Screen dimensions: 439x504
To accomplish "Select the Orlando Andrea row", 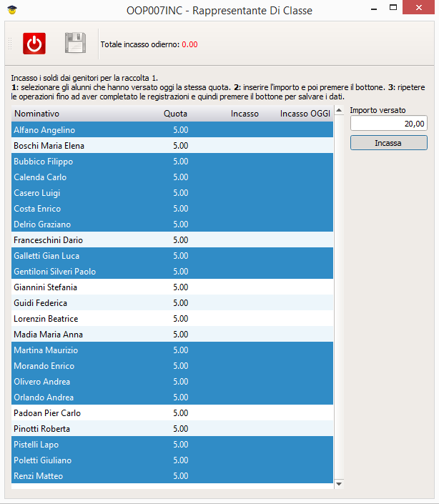I will [172, 397].
